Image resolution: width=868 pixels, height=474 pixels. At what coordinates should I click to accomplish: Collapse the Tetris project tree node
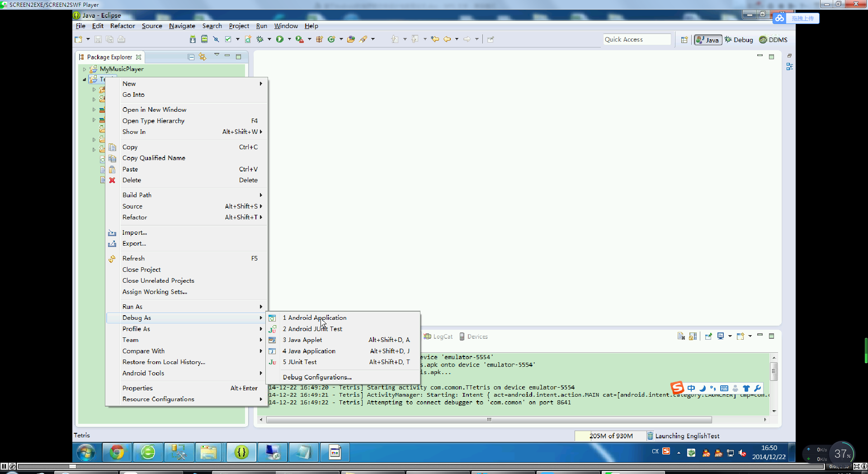85,80
